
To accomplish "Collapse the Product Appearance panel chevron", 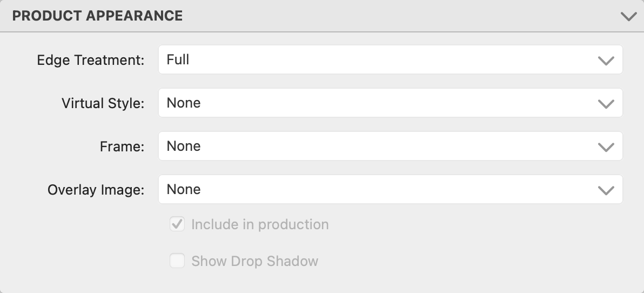I will tap(628, 16).
